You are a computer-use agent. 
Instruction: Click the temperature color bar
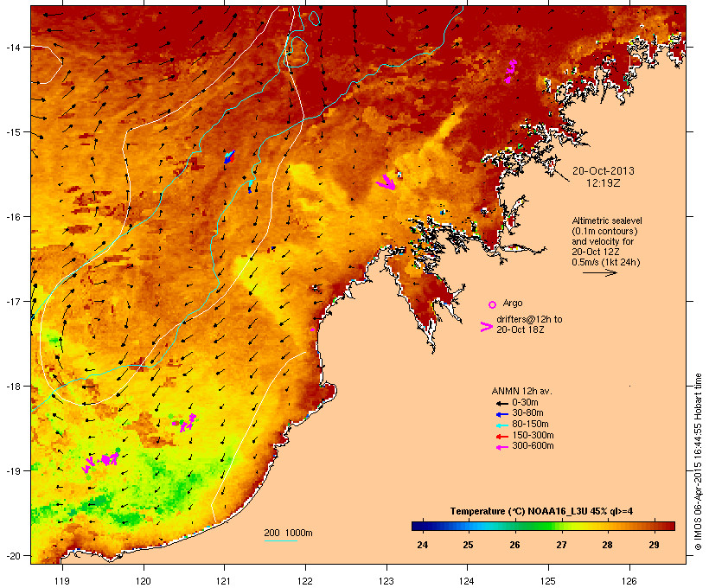(543, 526)
